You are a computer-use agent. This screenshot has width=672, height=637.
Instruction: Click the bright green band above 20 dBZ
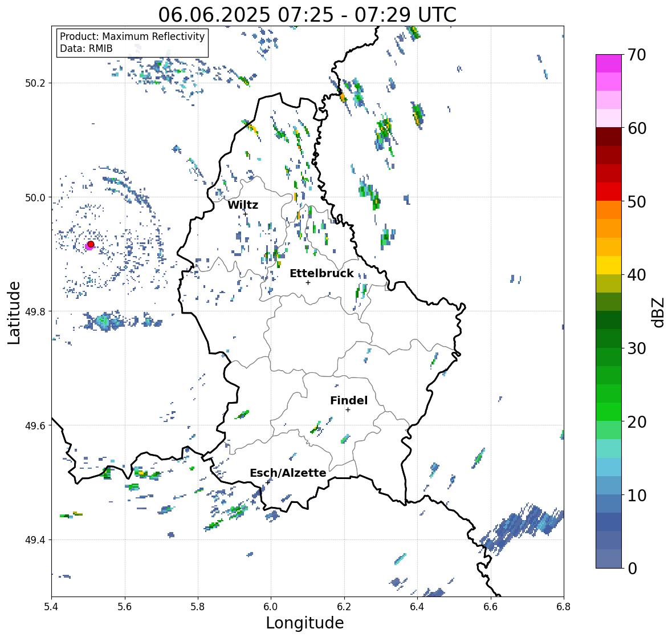tap(609, 412)
